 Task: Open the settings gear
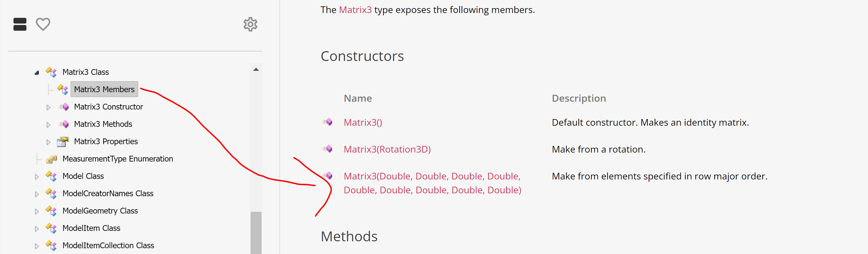click(x=251, y=24)
